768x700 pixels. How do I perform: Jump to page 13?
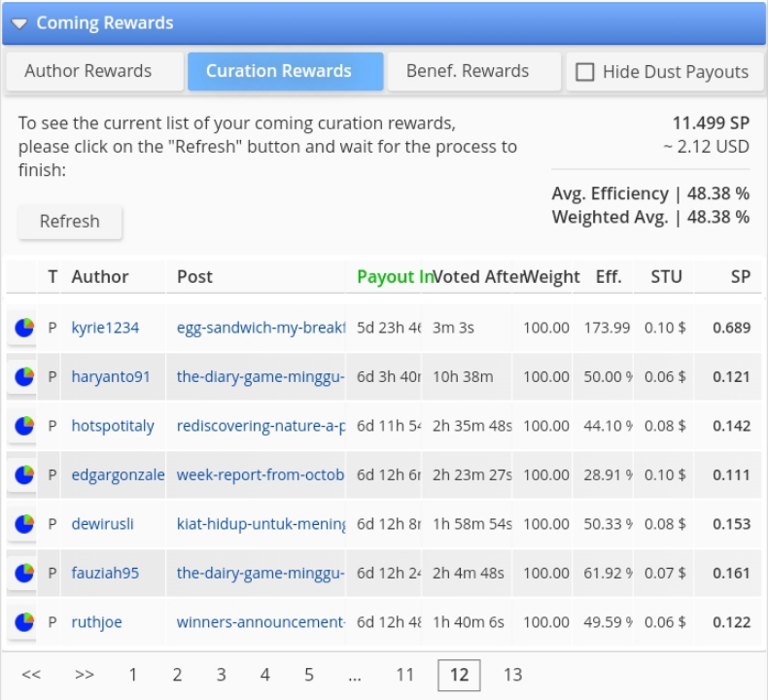pyautogui.click(x=513, y=675)
